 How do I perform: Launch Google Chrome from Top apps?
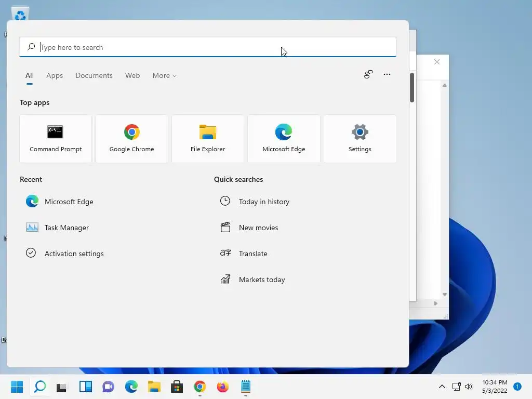click(131, 139)
